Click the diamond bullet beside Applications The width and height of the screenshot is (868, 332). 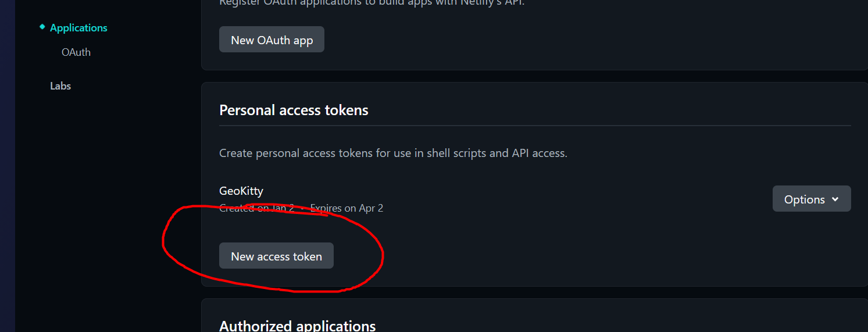point(42,27)
